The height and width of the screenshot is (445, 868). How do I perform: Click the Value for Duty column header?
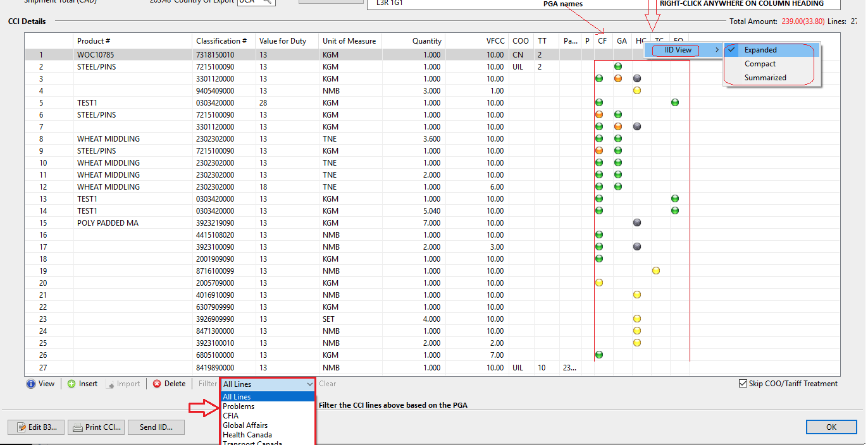288,41
